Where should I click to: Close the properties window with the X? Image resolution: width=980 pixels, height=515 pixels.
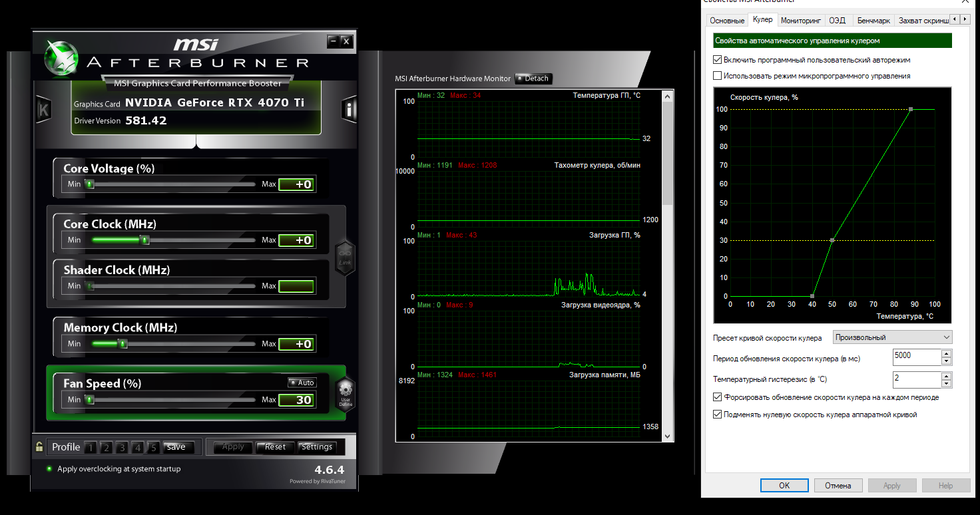click(x=965, y=3)
